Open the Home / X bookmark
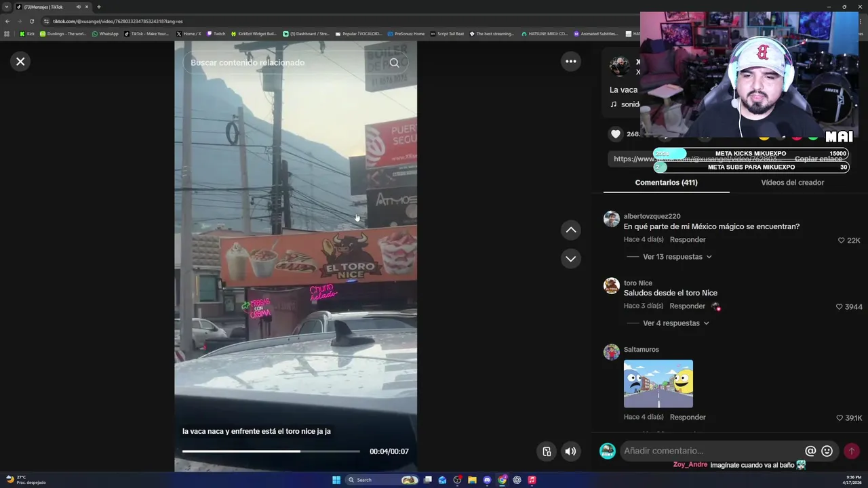This screenshot has width=868, height=488. [189, 34]
